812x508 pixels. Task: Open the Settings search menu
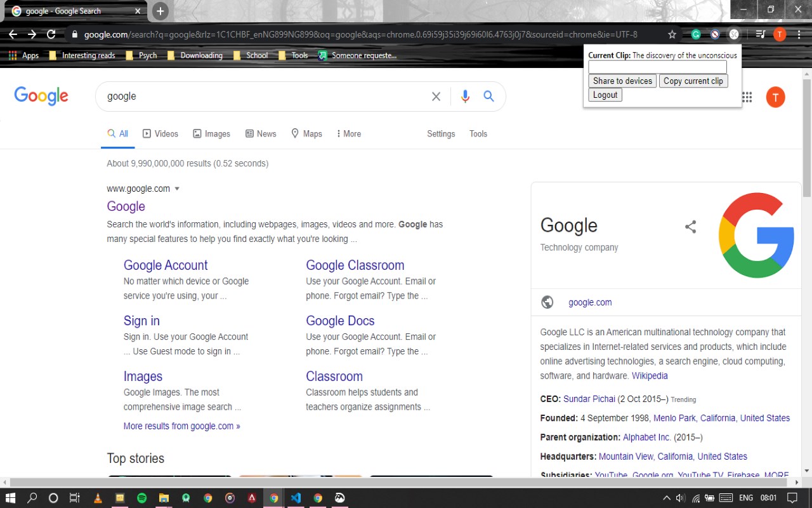(x=441, y=134)
